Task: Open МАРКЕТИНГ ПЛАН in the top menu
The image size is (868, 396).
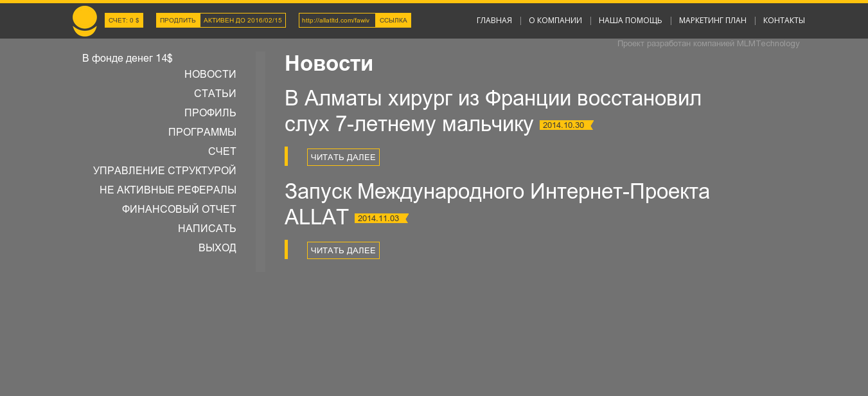Action: 713,21
